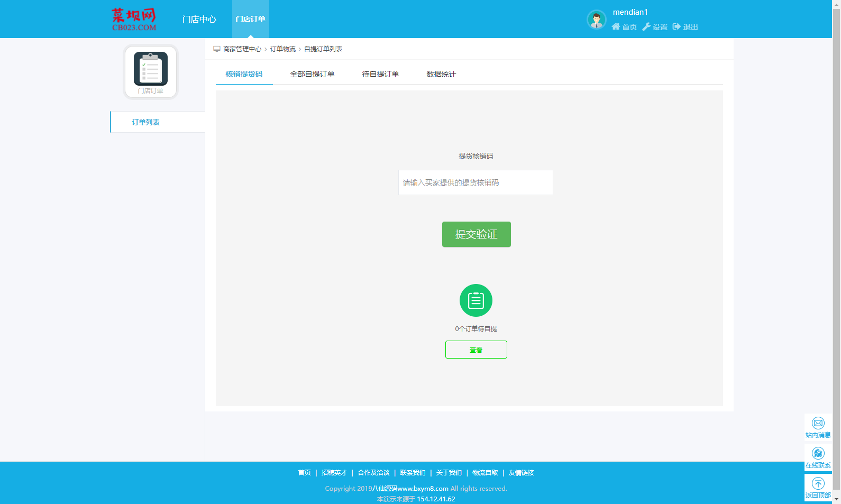This screenshot has width=841, height=504.
Task: Switch to 核销提货码 tab
Action: (244, 74)
